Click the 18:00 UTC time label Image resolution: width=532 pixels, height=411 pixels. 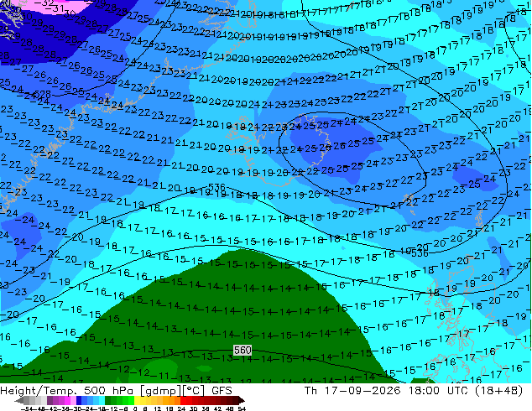(438, 391)
